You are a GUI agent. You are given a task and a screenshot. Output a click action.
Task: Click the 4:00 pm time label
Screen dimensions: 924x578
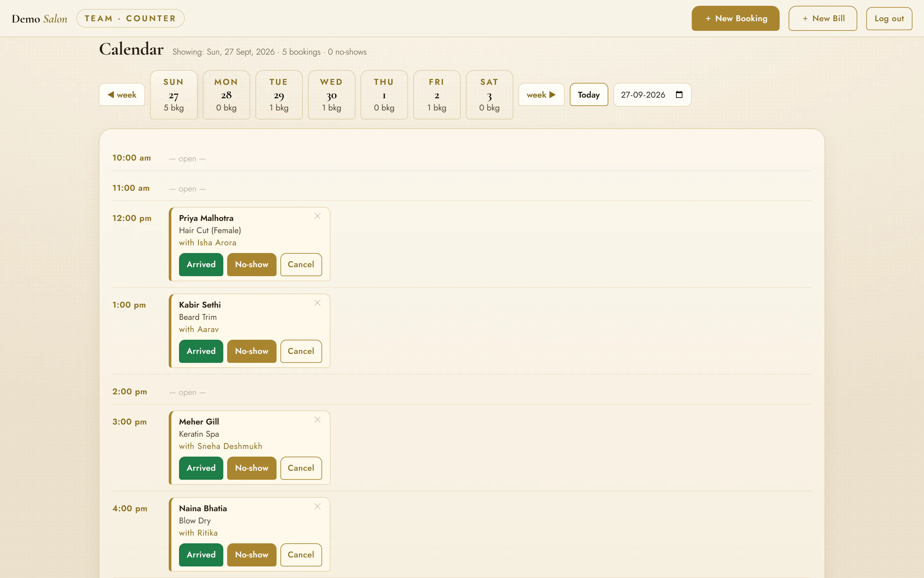pyautogui.click(x=130, y=509)
